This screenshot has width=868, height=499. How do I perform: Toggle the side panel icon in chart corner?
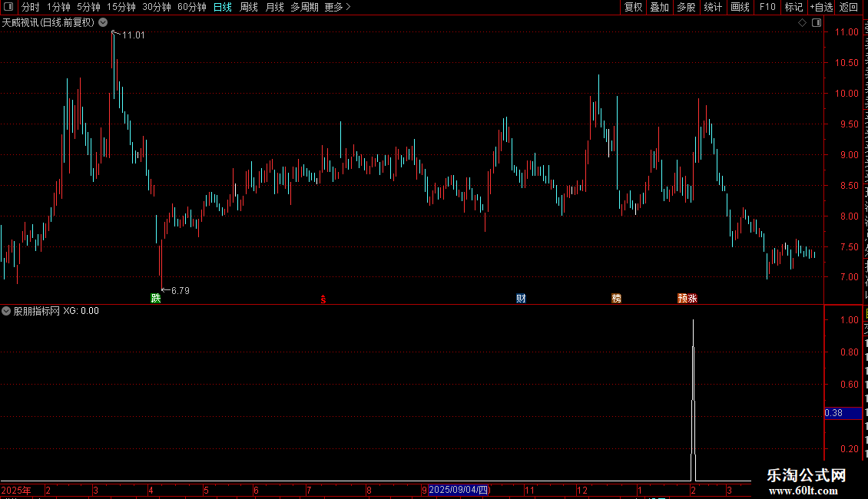tap(817, 23)
